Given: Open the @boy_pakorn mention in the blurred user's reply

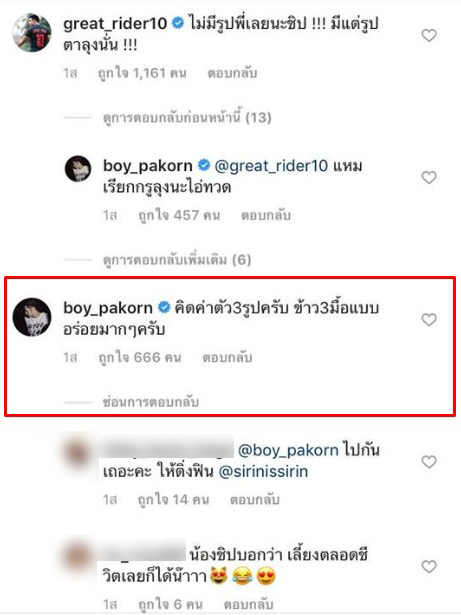Looking at the screenshot, I should [288, 450].
